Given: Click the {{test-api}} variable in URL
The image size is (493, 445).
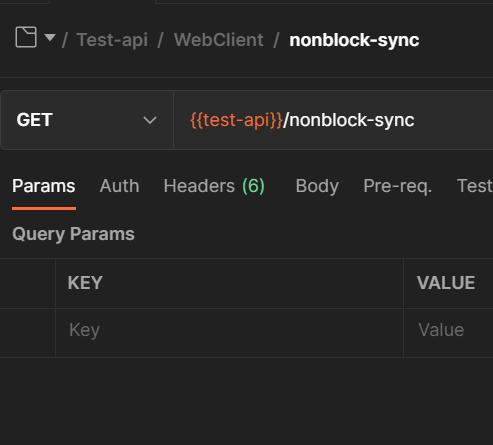Looking at the screenshot, I should (236, 120).
